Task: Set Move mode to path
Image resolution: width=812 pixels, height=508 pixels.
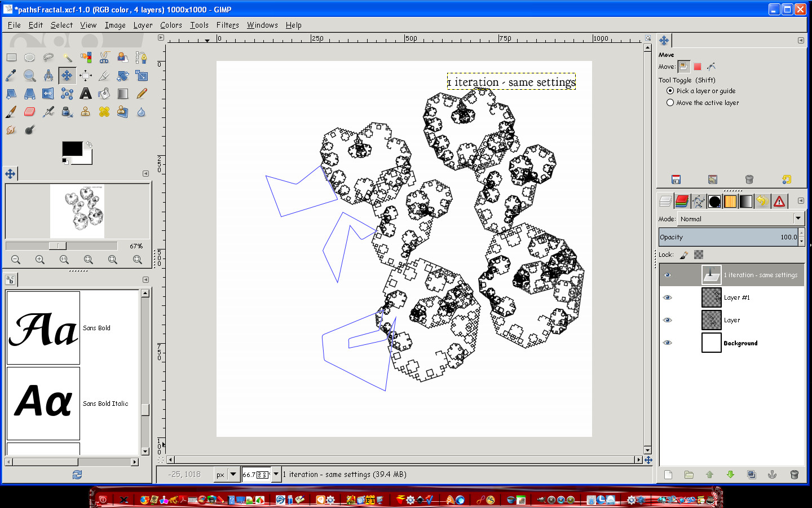Action: click(711, 67)
